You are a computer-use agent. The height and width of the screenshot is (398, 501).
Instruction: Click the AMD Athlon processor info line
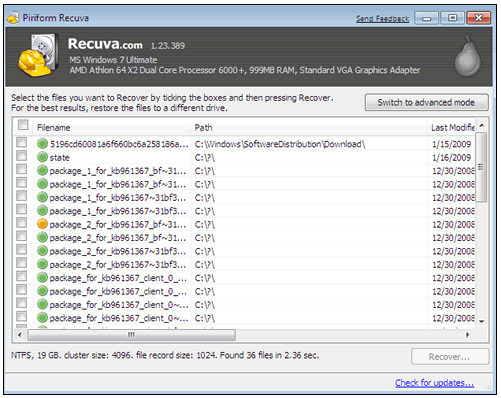[245, 70]
